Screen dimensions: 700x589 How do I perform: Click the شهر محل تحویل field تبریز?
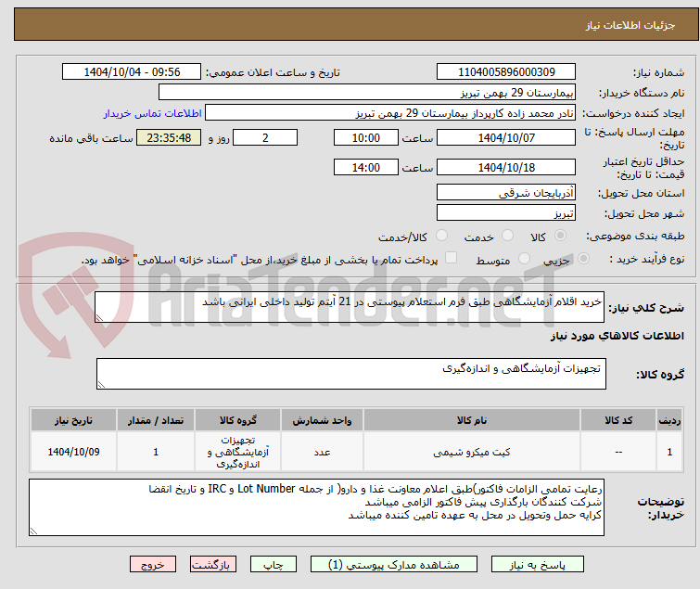506,212
